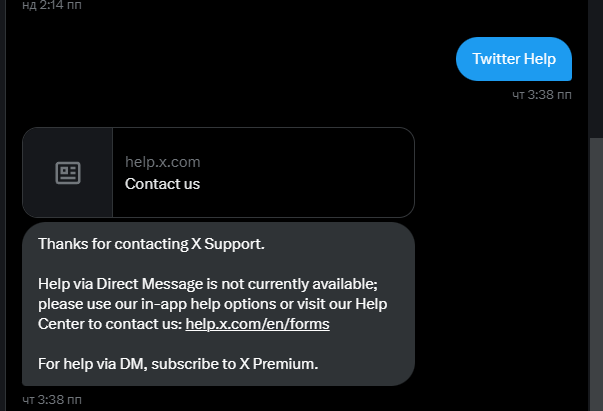Click the article icon in link preview

click(x=67, y=173)
